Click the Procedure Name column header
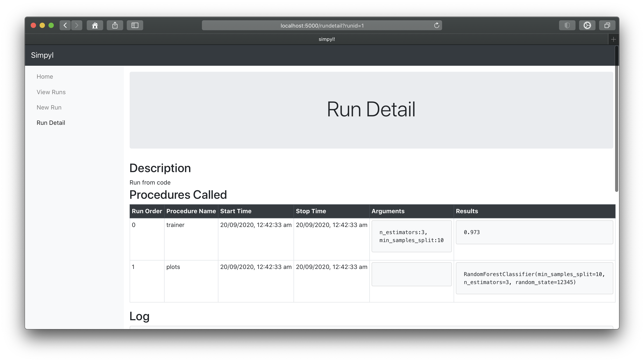644x362 pixels. point(191,211)
